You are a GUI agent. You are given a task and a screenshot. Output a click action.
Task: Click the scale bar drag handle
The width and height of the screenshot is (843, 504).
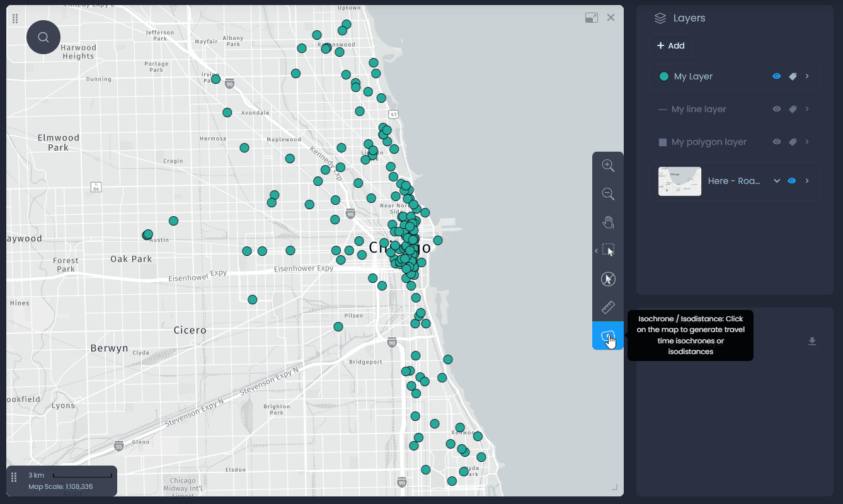coord(14,478)
